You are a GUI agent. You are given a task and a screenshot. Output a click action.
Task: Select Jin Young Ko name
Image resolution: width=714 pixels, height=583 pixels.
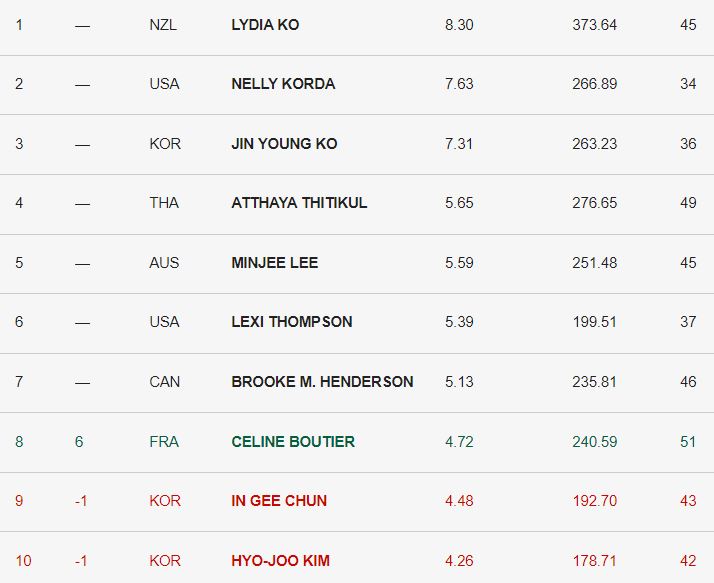(284, 143)
